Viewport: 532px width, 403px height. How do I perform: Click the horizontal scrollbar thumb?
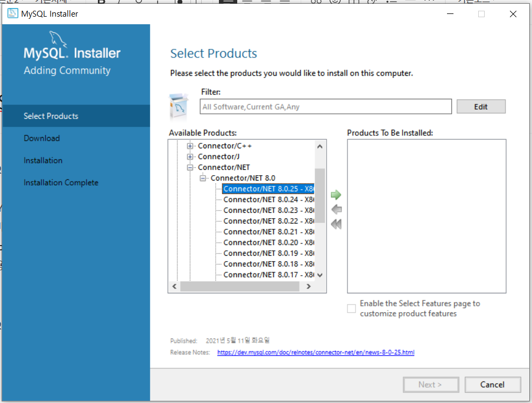[239, 286]
